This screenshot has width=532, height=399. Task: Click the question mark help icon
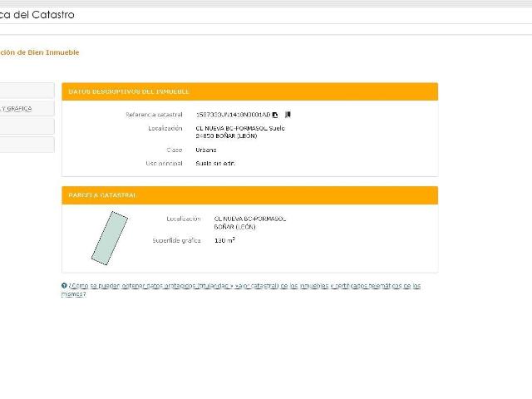tap(64, 286)
